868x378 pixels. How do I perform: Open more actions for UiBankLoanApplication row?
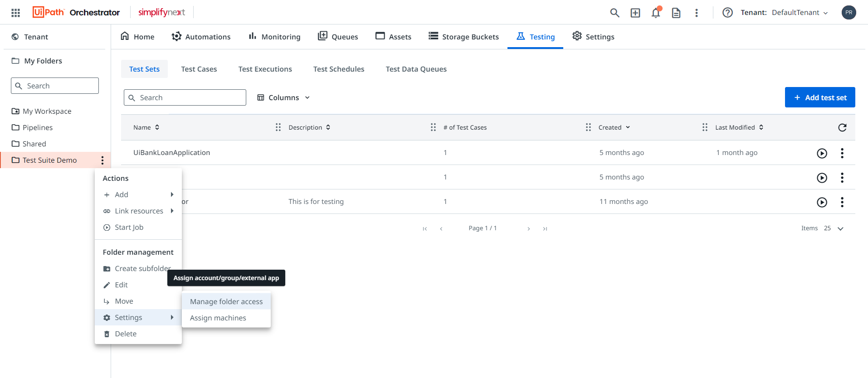pos(842,153)
